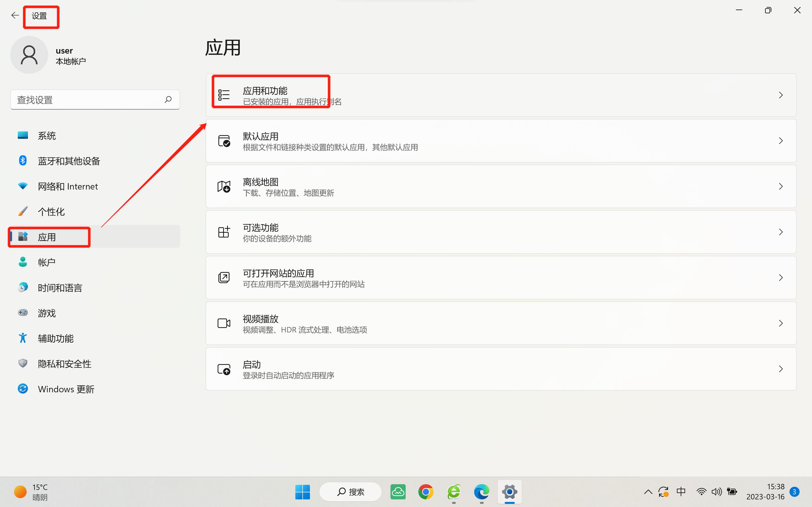
Task: Select the 游戏 Xbox icon
Action: [22, 312]
